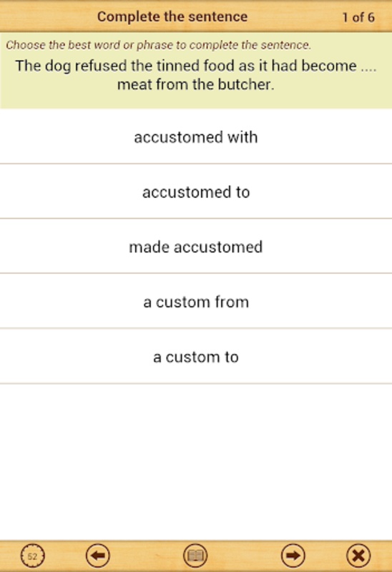
Task: Tap "meat from the butcher." in the question
Action: (195, 84)
